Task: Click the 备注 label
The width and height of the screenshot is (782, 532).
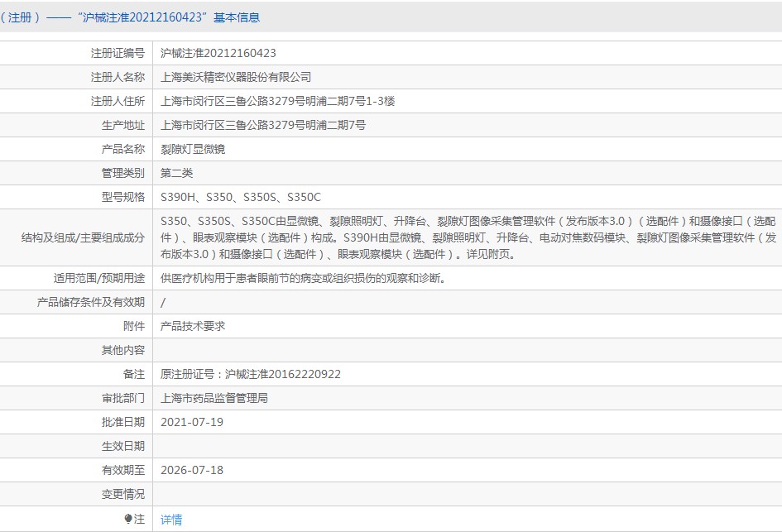Action: [x=134, y=374]
